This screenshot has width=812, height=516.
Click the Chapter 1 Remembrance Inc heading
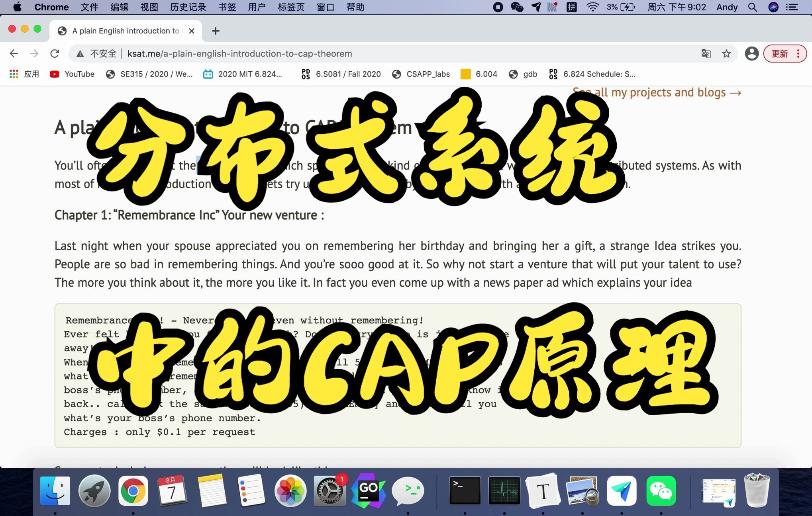point(189,215)
